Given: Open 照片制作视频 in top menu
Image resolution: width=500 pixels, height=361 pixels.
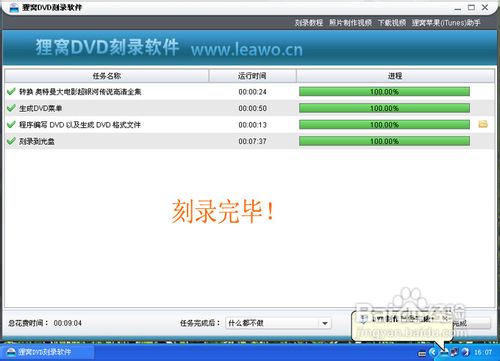Looking at the screenshot, I should 351,23.
